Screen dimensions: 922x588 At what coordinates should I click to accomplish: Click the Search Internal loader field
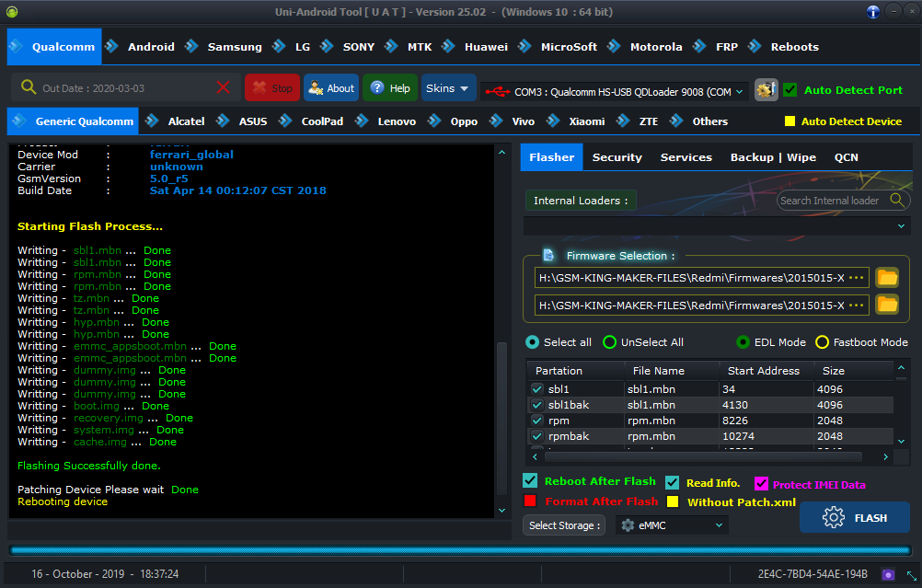843,201
